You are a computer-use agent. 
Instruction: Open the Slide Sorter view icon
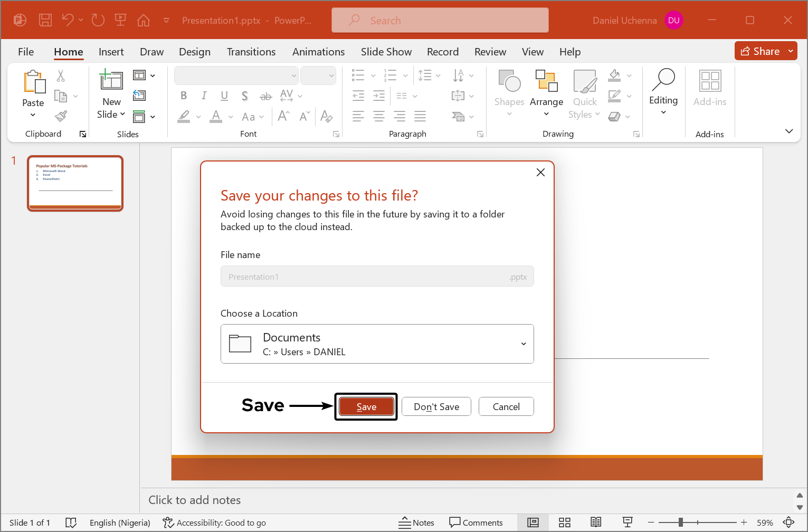[565, 522]
